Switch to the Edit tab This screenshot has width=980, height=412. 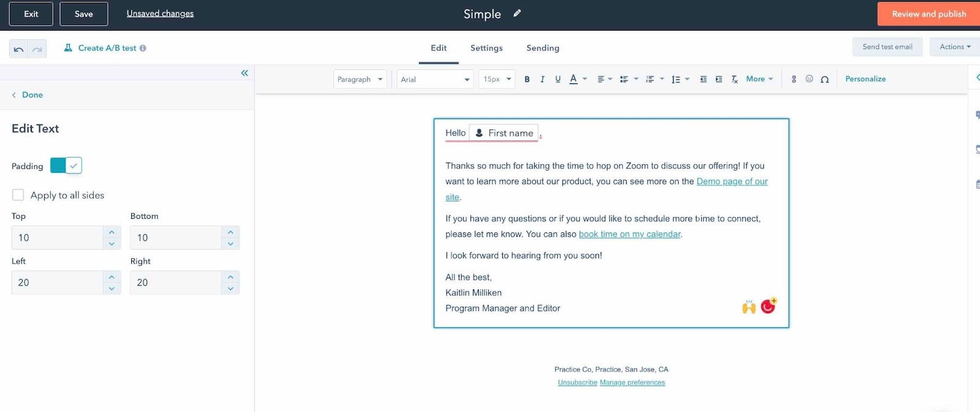[439, 48]
